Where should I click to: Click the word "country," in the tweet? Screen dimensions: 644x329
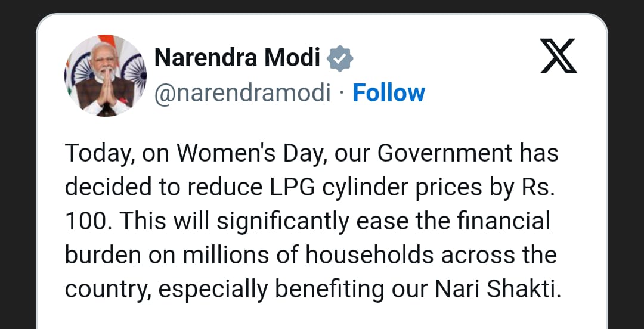pos(107,289)
